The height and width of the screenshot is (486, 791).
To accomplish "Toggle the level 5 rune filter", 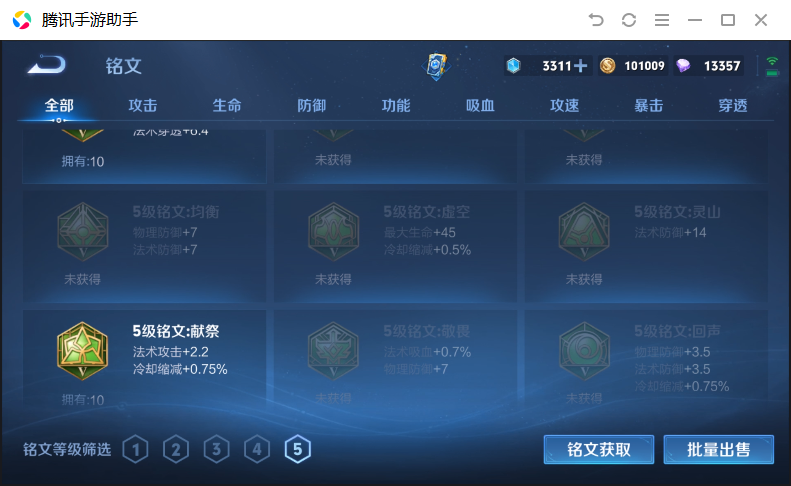I will coord(298,449).
